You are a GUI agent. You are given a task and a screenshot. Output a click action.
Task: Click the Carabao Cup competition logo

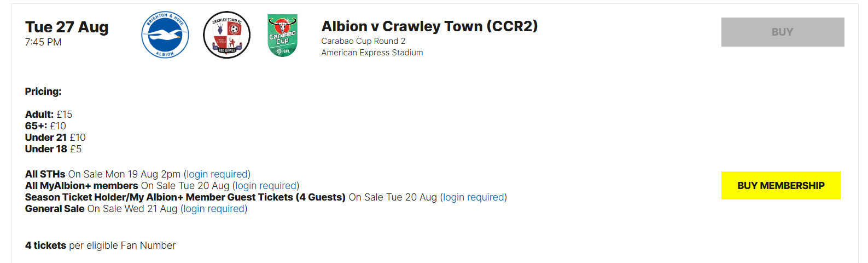click(x=282, y=36)
